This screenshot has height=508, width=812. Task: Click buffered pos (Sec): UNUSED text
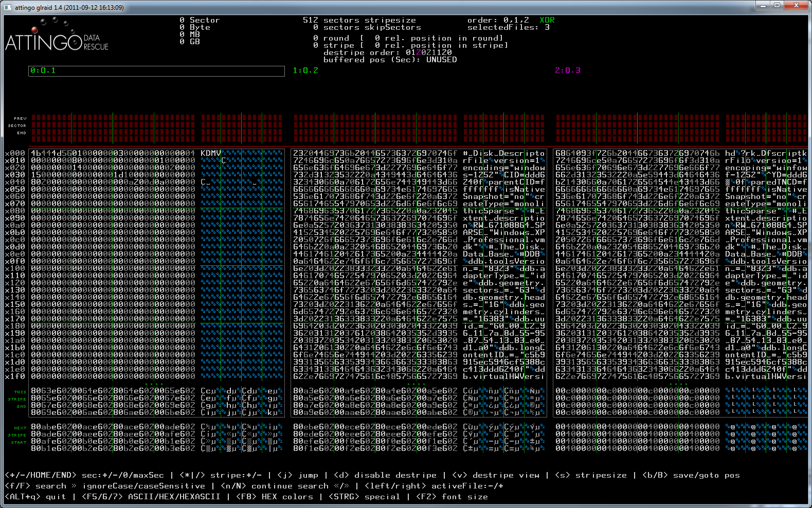click(x=390, y=60)
